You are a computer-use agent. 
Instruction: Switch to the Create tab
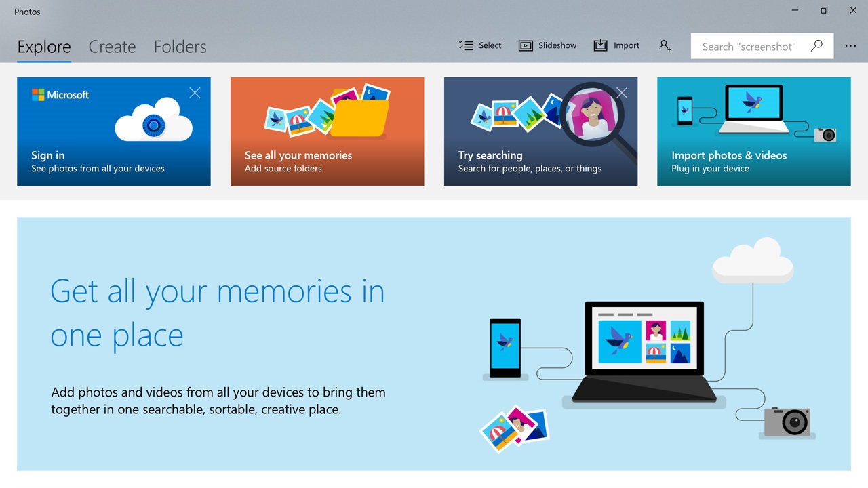pyautogui.click(x=112, y=47)
